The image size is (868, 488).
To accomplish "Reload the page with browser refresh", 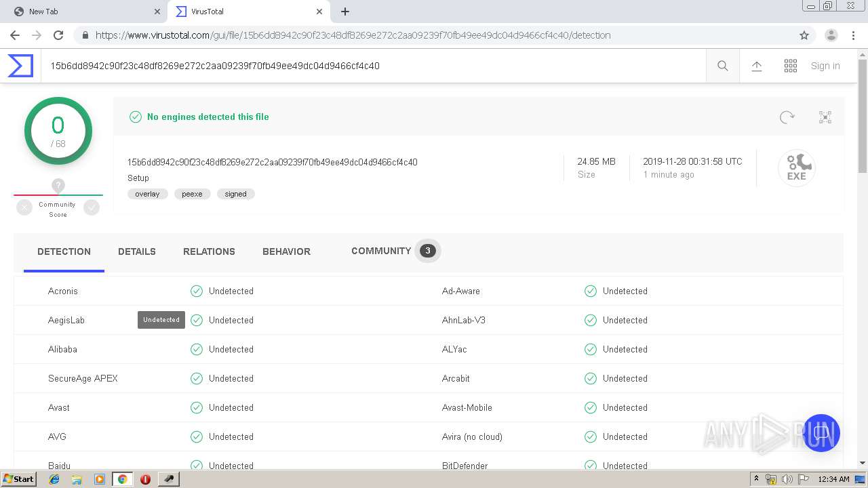I will click(58, 35).
